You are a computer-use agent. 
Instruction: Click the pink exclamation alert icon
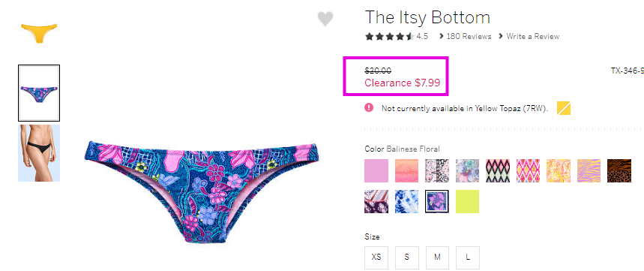pos(369,108)
